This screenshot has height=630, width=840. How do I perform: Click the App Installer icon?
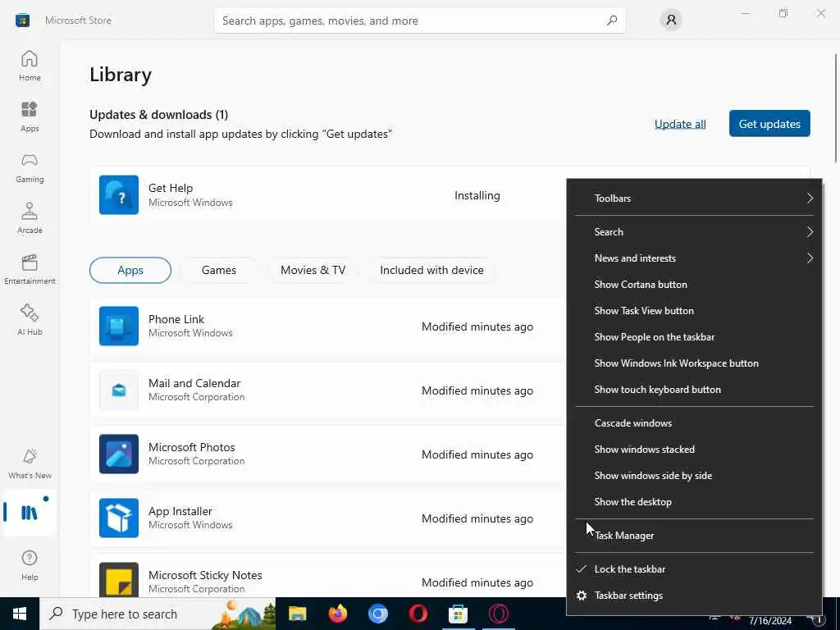coord(119,518)
